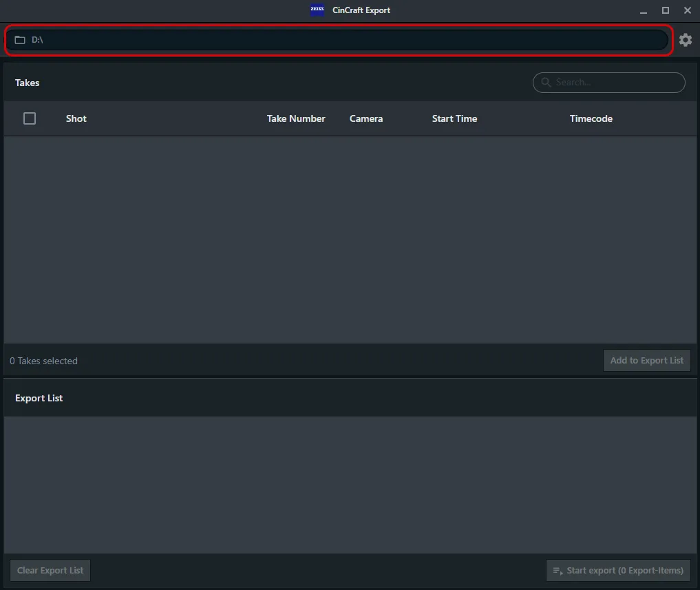
Task: Click the Start Time column header
Action: pos(454,118)
